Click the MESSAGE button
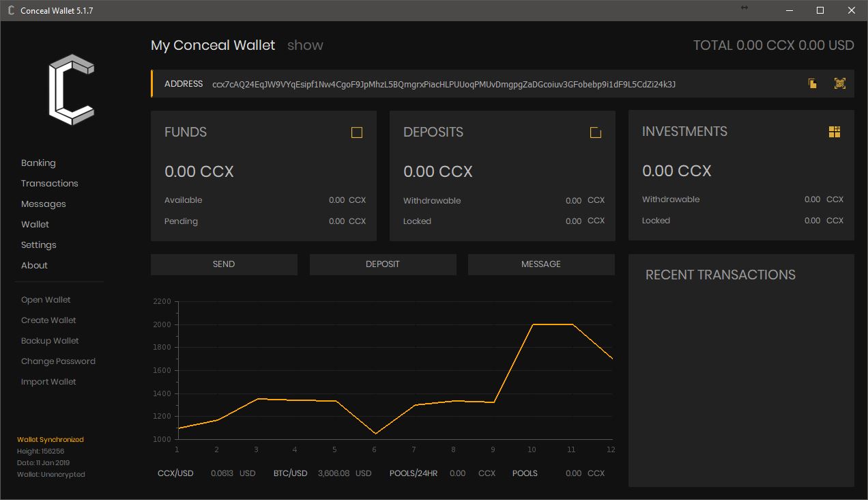The height and width of the screenshot is (500, 868). (541, 264)
